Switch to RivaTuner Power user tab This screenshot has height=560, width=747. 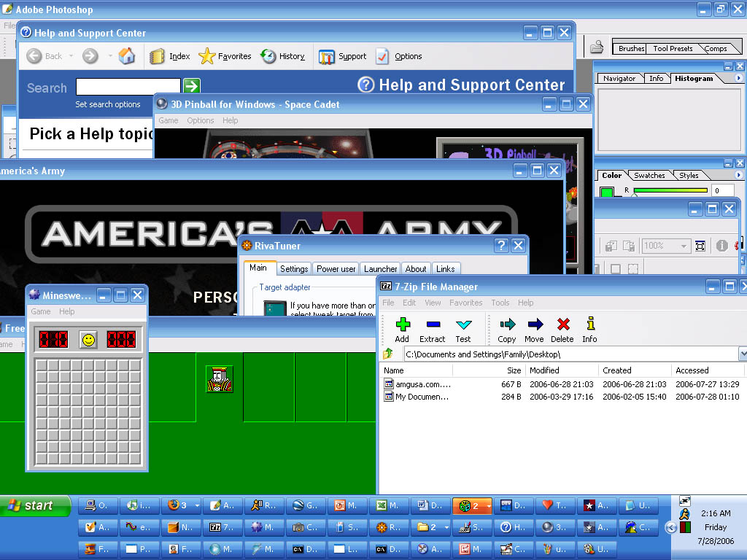336,269
